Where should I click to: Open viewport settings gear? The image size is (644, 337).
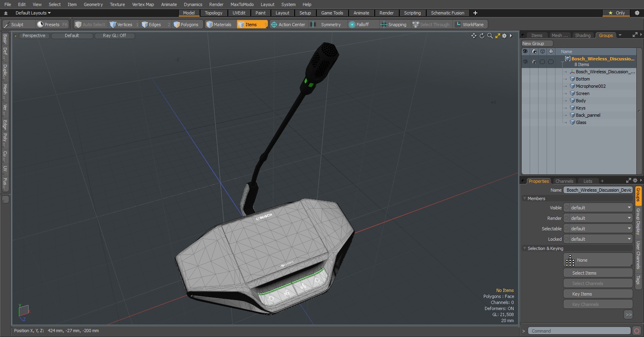click(504, 36)
